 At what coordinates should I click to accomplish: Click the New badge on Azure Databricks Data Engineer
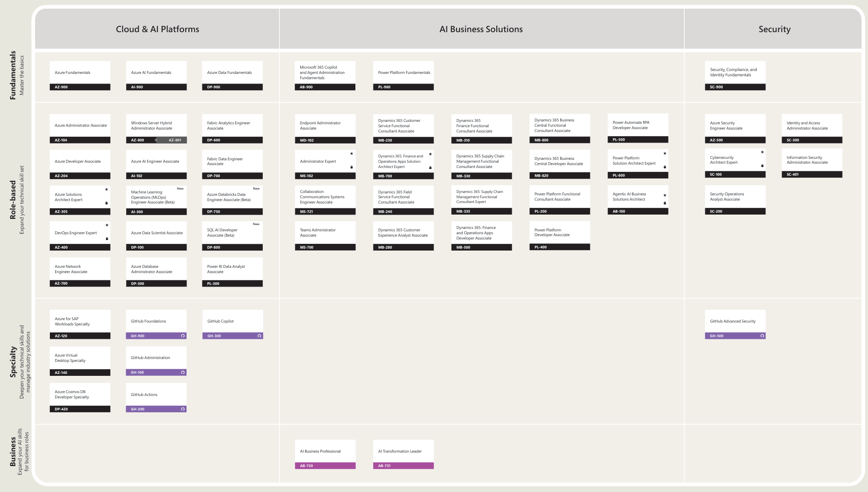click(x=257, y=189)
